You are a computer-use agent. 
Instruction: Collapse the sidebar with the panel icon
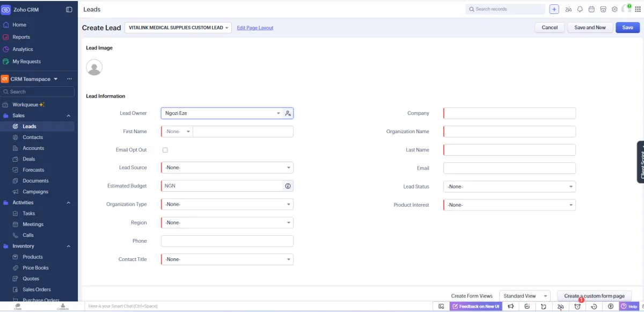click(x=69, y=10)
